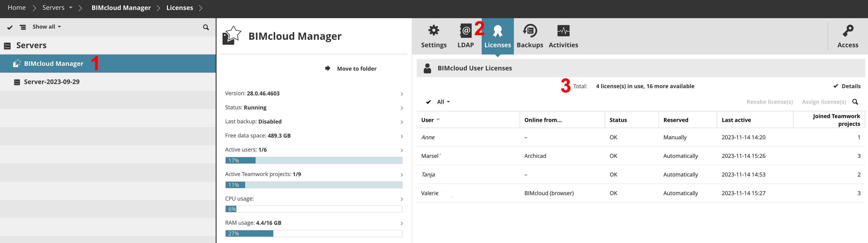Open the All licenses filter dropdown
The image size is (868, 243).
coord(444,102)
